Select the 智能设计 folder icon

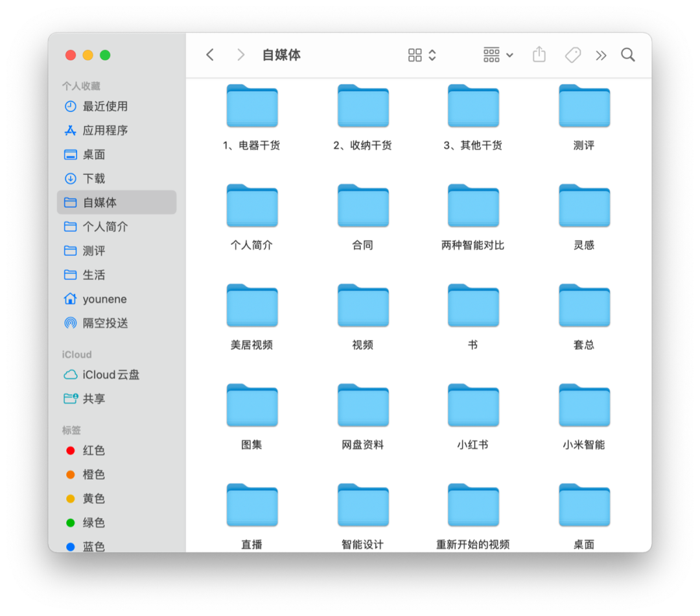363,505
